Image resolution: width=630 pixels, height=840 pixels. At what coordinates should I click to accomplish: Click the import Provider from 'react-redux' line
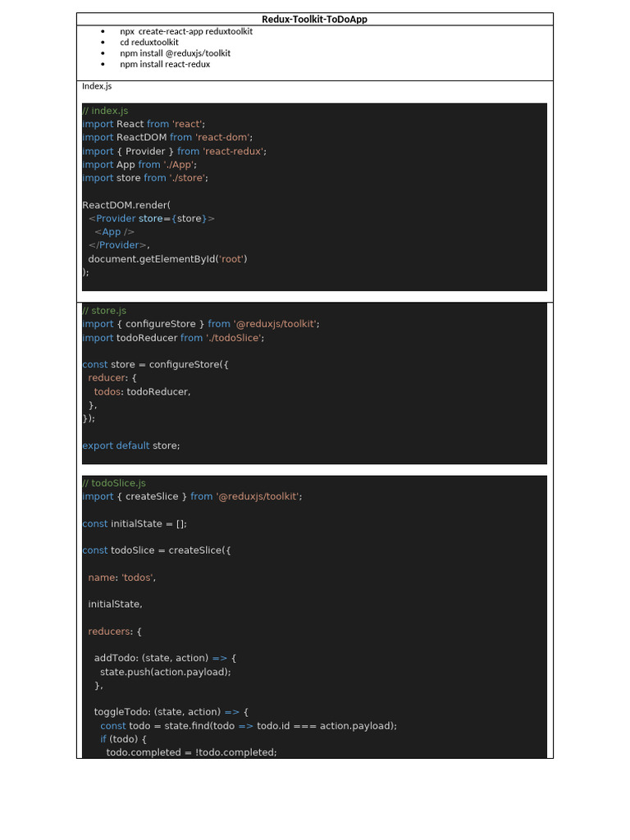pos(174,151)
